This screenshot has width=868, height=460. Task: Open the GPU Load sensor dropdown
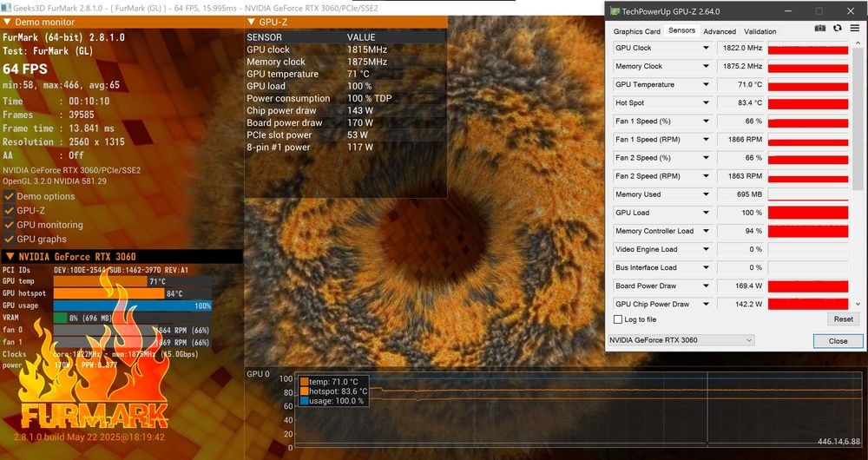[x=706, y=213]
